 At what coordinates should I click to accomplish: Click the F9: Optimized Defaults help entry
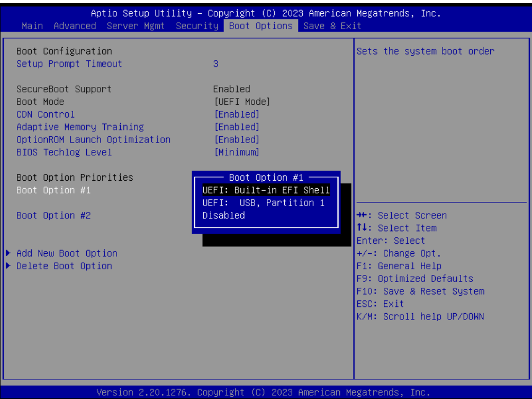[415, 279]
